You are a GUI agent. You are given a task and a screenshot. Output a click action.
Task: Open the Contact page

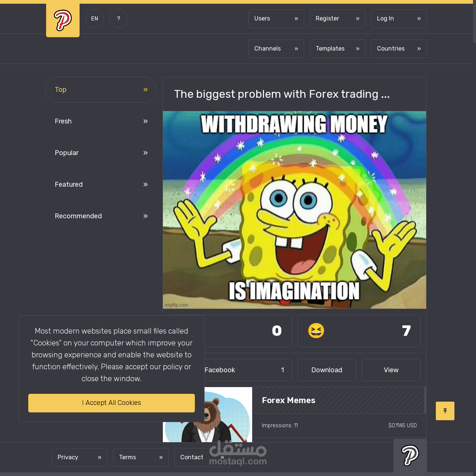point(202,457)
